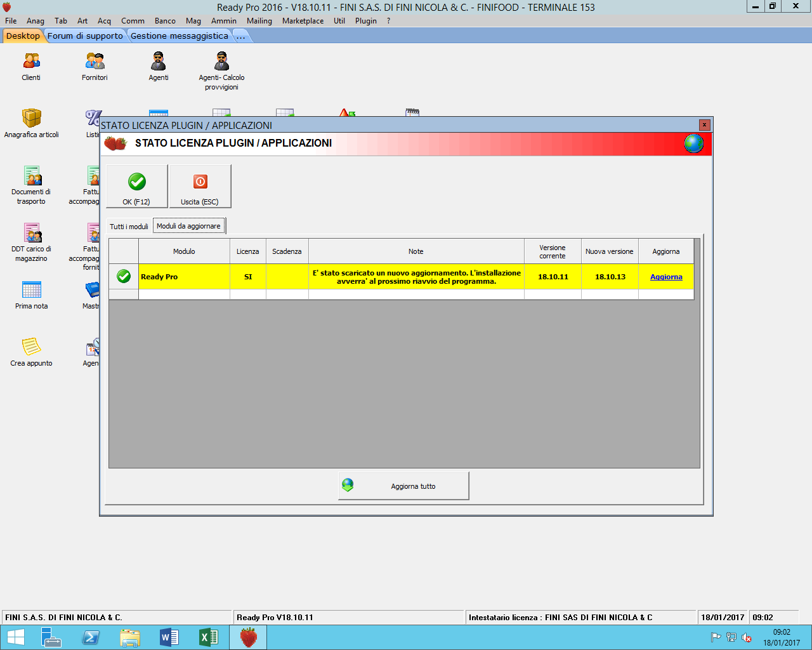The width and height of the screenshot is (812, 650).
Task: Open the Clienti desktop icon
Action: click(31, 67)
